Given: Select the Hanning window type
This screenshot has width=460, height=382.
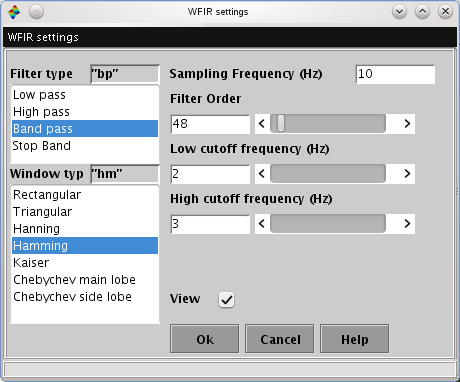Looking at the screenshot, I should (85, 229).
